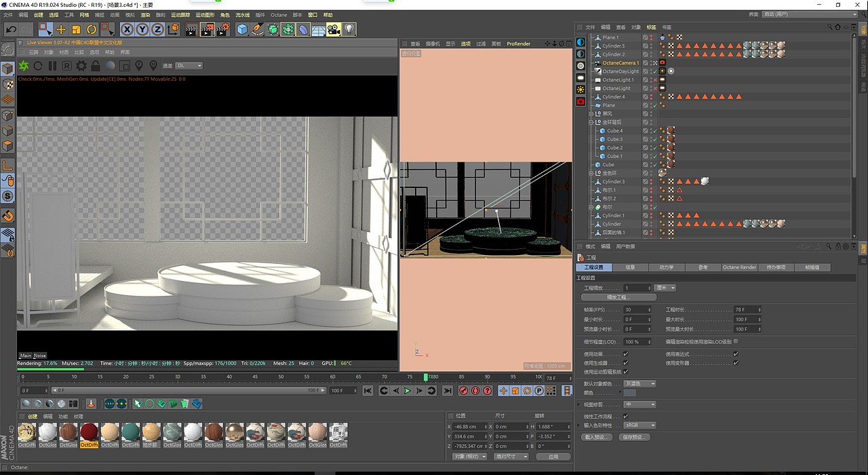This screenshot has height=475, width=868.
Task: Open the sRGB input color profile dropdown
Action: click(640, 425)
